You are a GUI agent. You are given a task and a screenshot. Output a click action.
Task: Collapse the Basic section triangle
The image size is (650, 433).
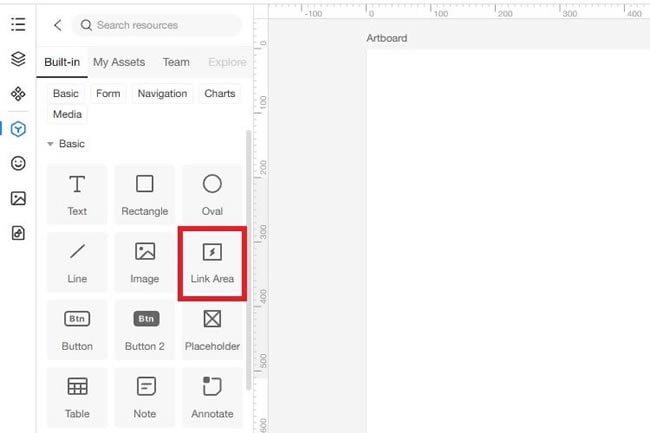pyautogui.click(x=50, y=144)
